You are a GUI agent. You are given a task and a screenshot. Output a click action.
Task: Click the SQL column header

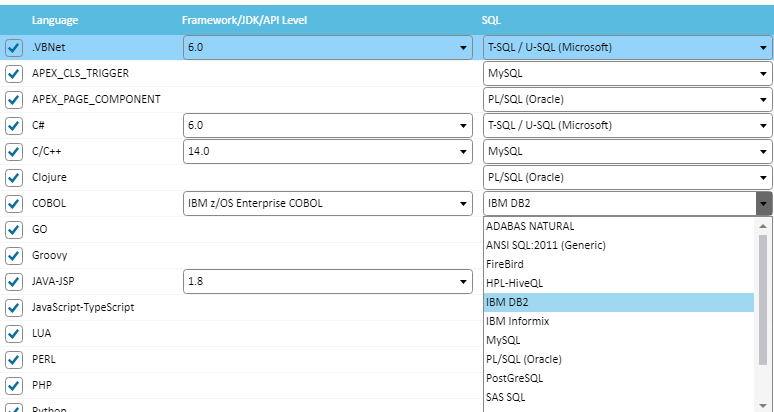(x=491, y=20)
